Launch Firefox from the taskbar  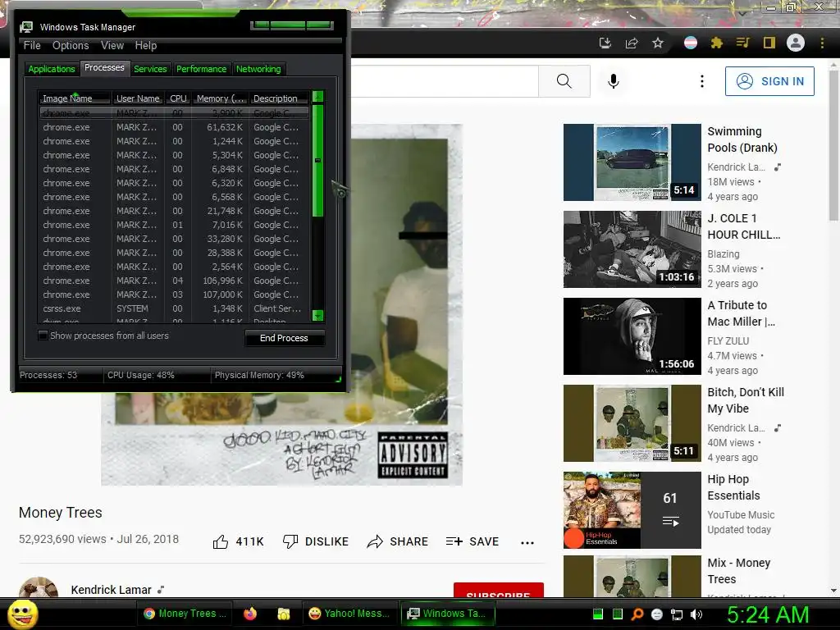(x=250, y=614)
